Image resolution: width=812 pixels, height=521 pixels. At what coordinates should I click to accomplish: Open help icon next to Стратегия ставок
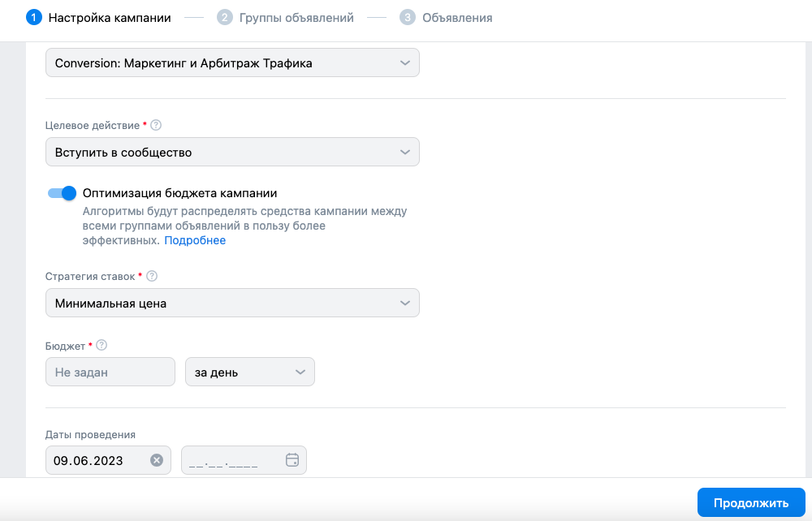coord(152,276)
